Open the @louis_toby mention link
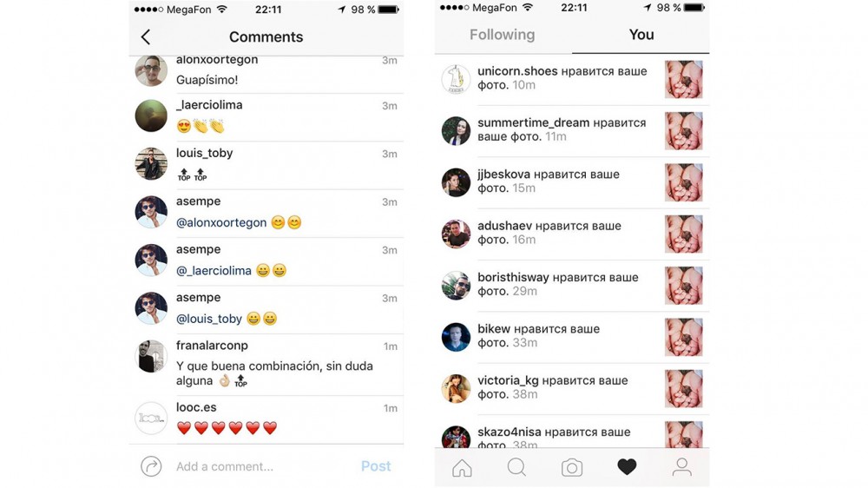 coord(209,319)
